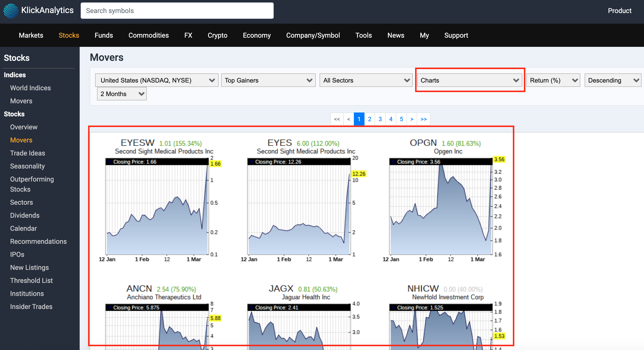This screenshot has height=350, width=644.
Task: Expand the Top Gainers dropdown
Action: (x=268, y=80)
